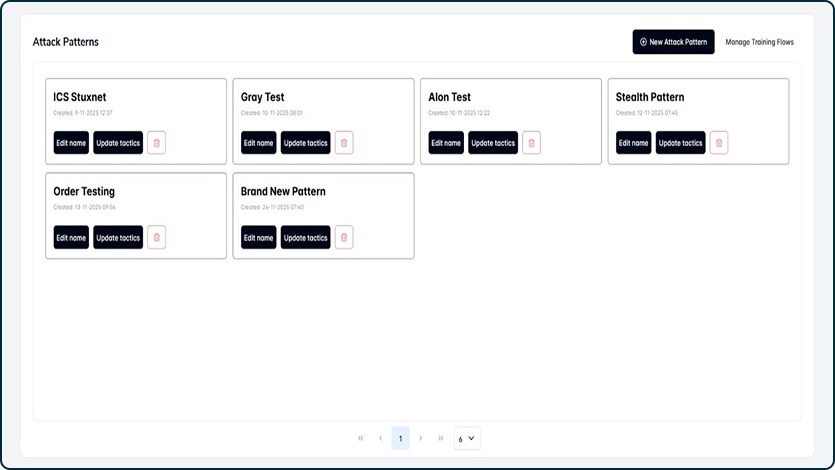The image size is (835, 470).
Task: Click the Order Testing card title
Action: [84, 191]
